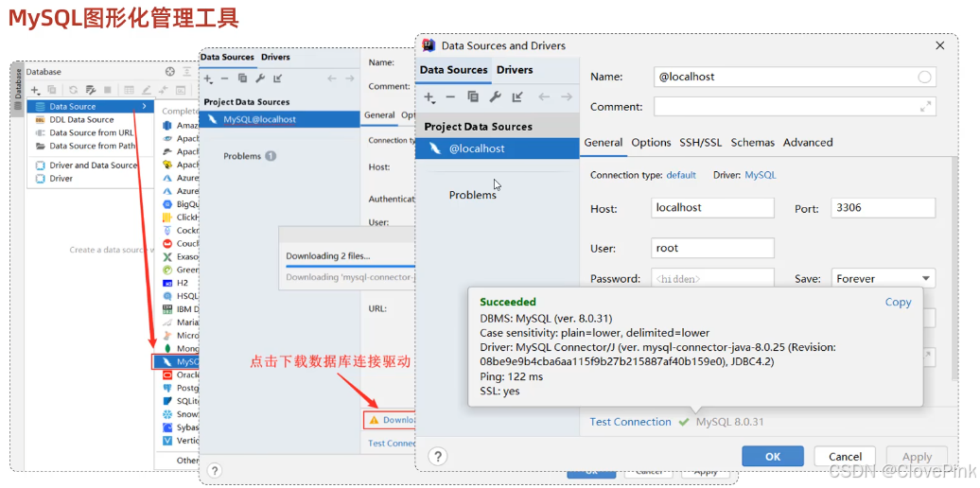The width and height of the screenshot is (980, 488).
Task: Open the Options tab
Action: (651, 143)
